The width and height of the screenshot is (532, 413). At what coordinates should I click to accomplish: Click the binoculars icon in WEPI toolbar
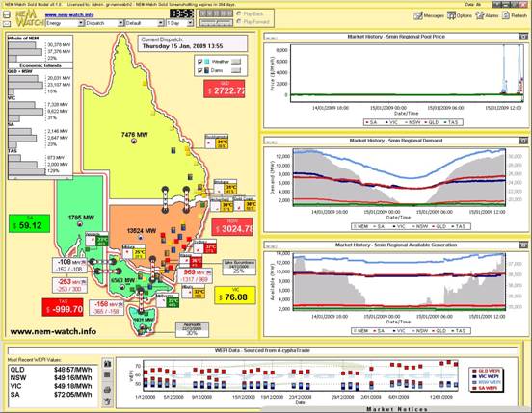pyautogui.click(x=107, y=364)
